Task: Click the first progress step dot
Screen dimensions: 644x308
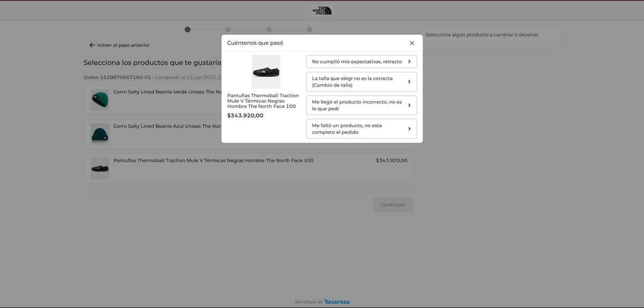Action: click(187, 30)
